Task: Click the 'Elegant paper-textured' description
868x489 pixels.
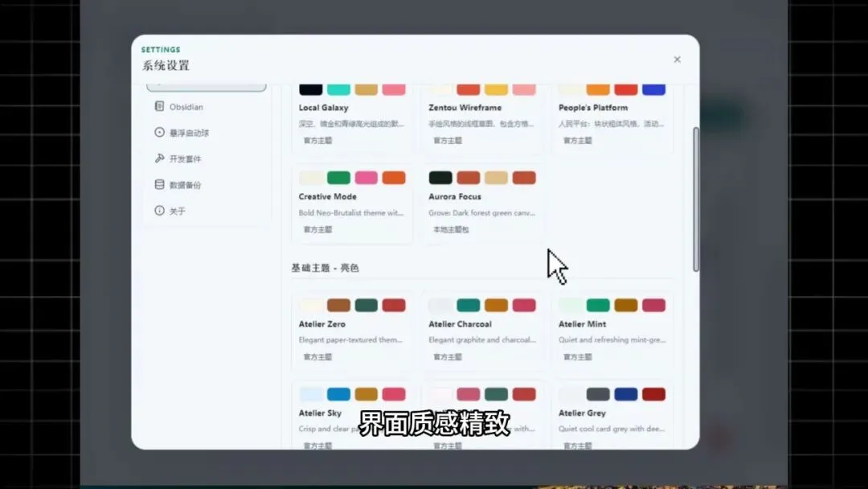Action: (x=350, y=340)
